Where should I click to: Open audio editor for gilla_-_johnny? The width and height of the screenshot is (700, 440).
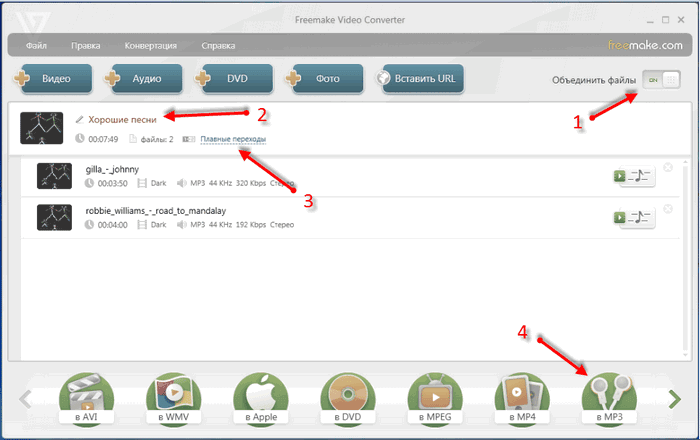(x=635, y=176)
